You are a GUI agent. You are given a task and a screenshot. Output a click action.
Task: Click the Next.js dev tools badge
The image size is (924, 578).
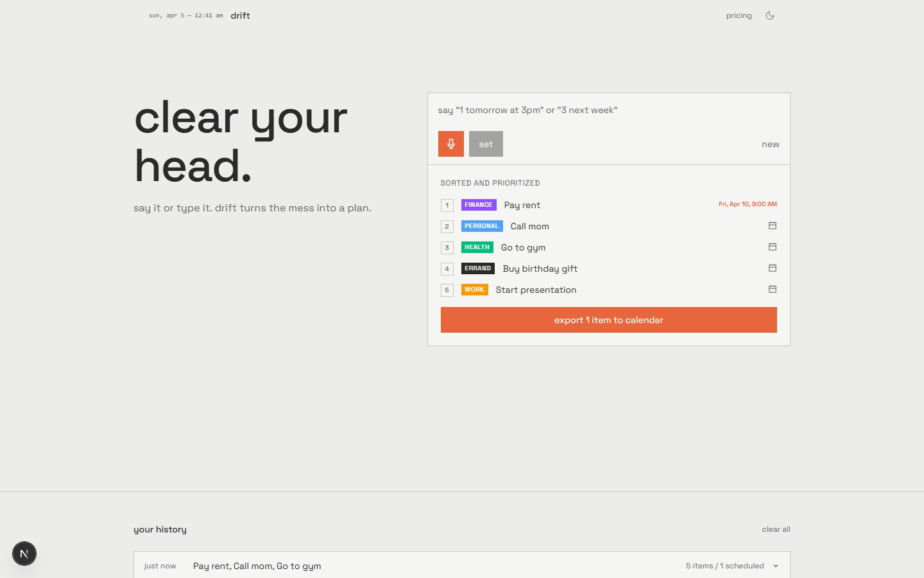24,554
